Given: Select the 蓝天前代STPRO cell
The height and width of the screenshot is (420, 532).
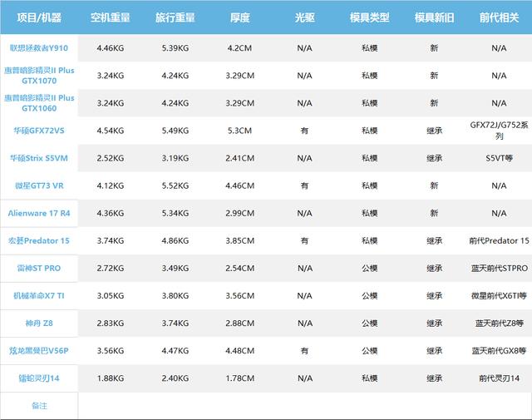Looking at the screenshot, I should (x=499, y=269).
